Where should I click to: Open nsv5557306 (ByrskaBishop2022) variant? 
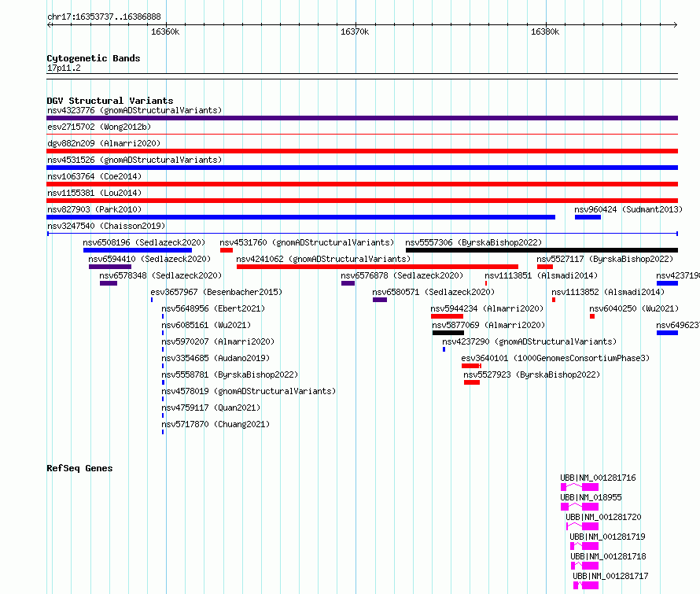473,242
